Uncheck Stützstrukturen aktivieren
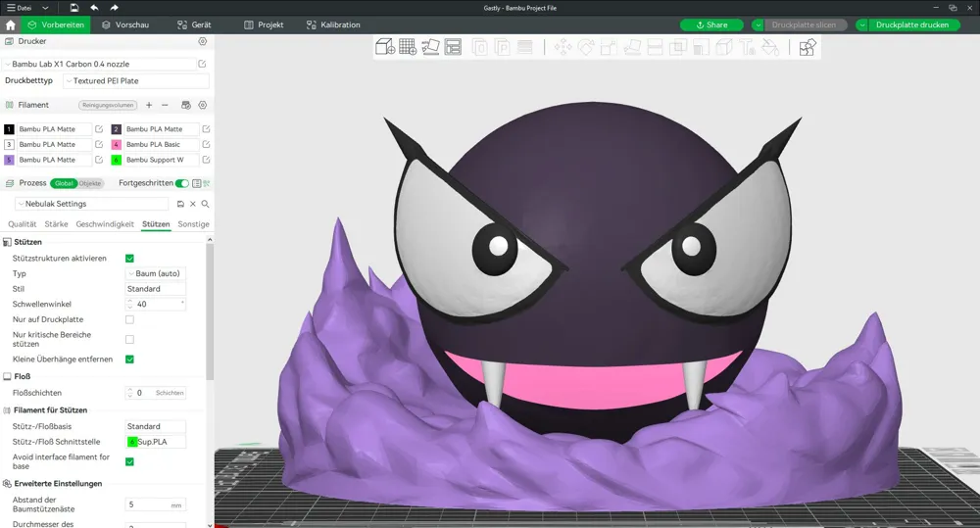 point(129,258)
